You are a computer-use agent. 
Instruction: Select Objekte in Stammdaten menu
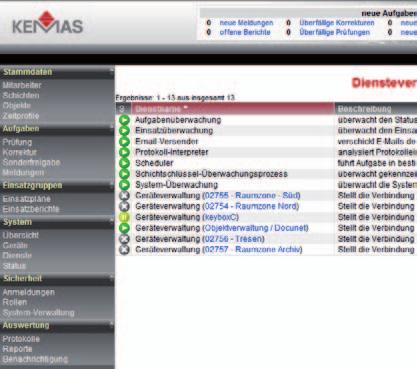(x=17, y=106)
